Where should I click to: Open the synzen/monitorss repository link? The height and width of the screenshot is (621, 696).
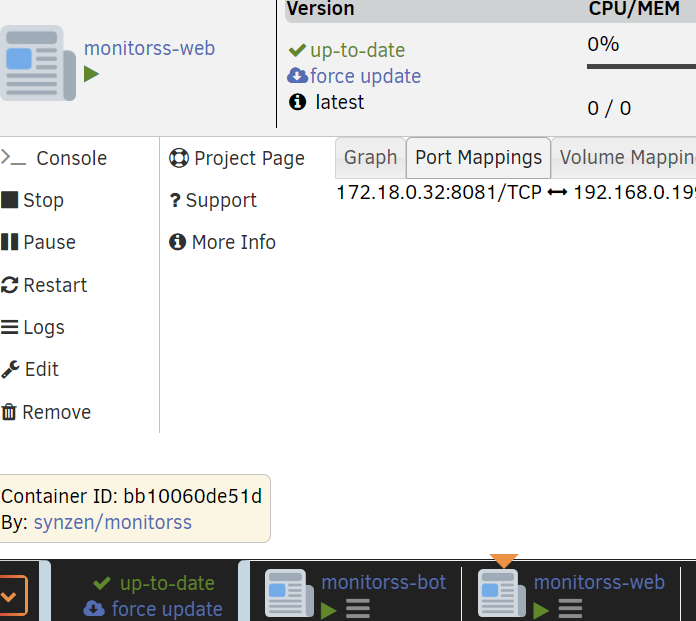tap(113, 522)
